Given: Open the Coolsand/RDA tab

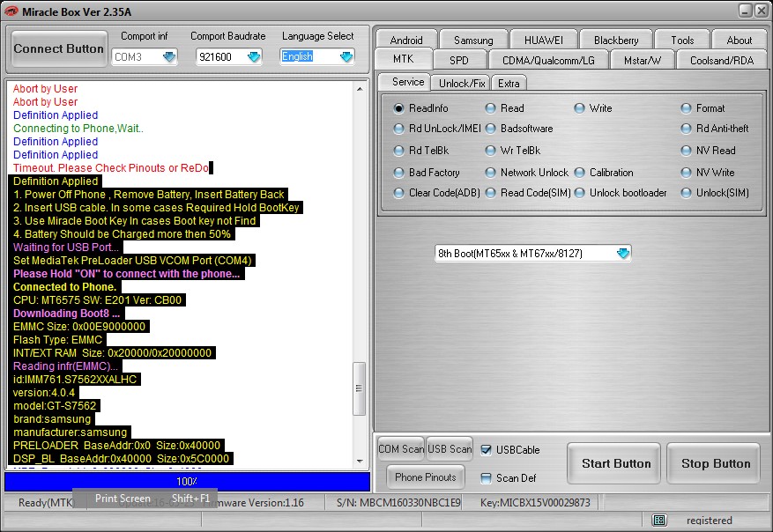Looking at the screenshot, I should [722, 60].
